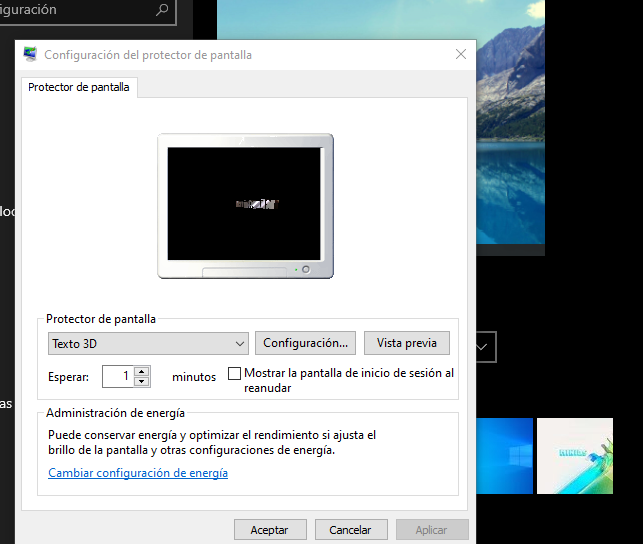Choose the blue Windows logo wallpaper thumbnail
Viewport: 643px width, 544px height.
[505, 456]
